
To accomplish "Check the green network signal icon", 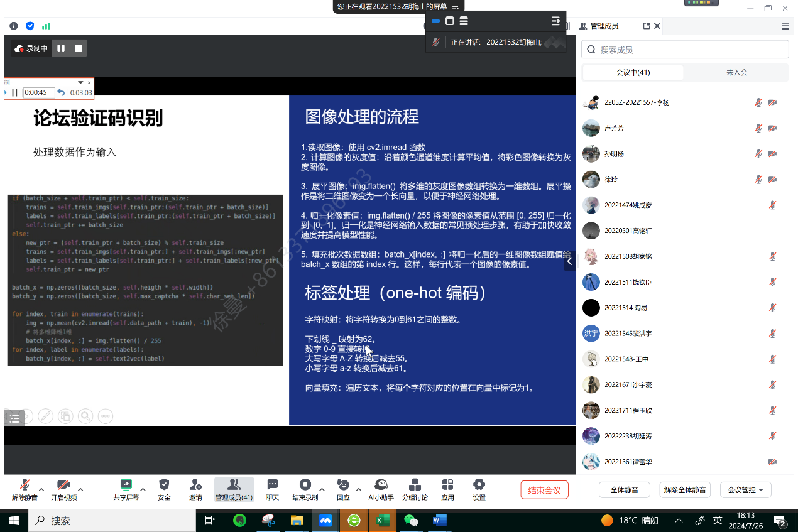I will pyautogui.click(x=46, y=26).
